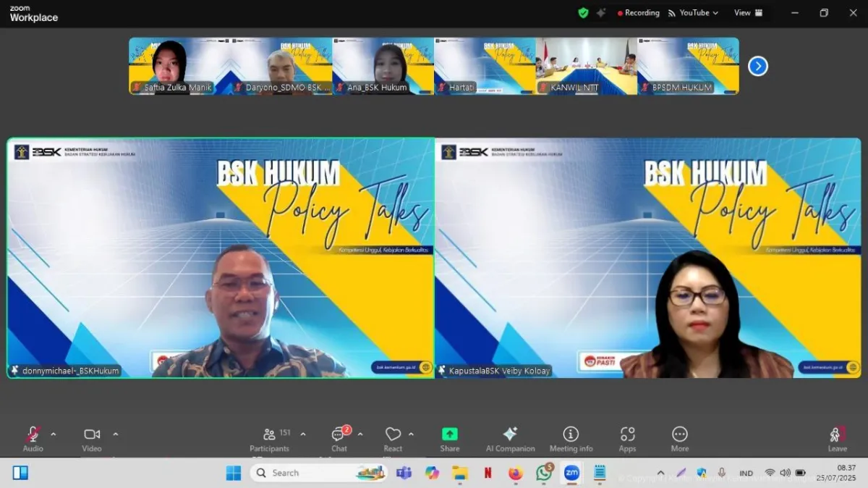Expand the reactions options caret

412,434
